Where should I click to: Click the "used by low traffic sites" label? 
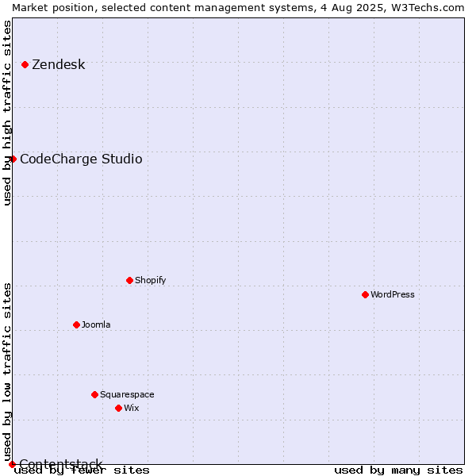[x=7, y=372]
